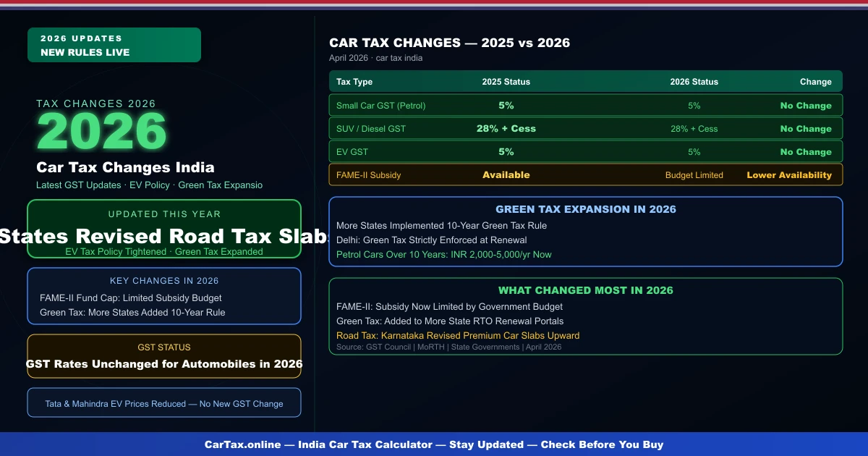This screenshot has height=456, width=868.
Task: Click the GST STATUS badge
Action: (163, 347)
